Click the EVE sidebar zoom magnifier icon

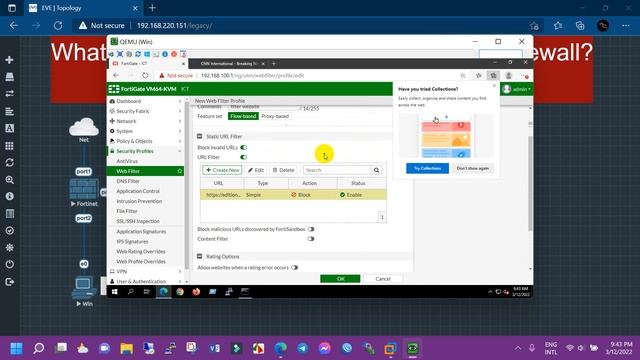tap(9, 180)
